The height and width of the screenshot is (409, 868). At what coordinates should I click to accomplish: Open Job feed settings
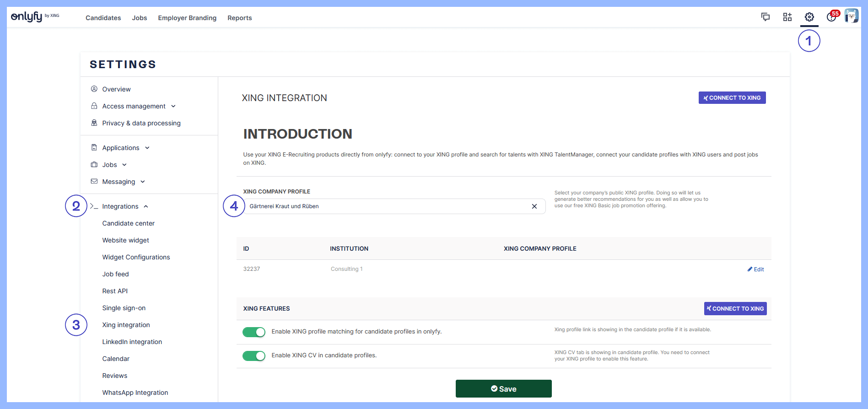[116, 274]
